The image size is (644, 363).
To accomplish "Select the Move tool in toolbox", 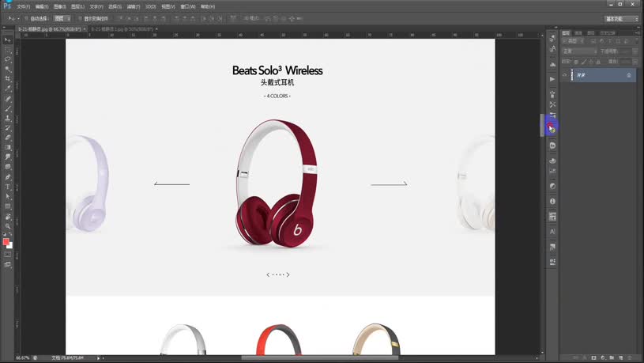I will 7,40.
